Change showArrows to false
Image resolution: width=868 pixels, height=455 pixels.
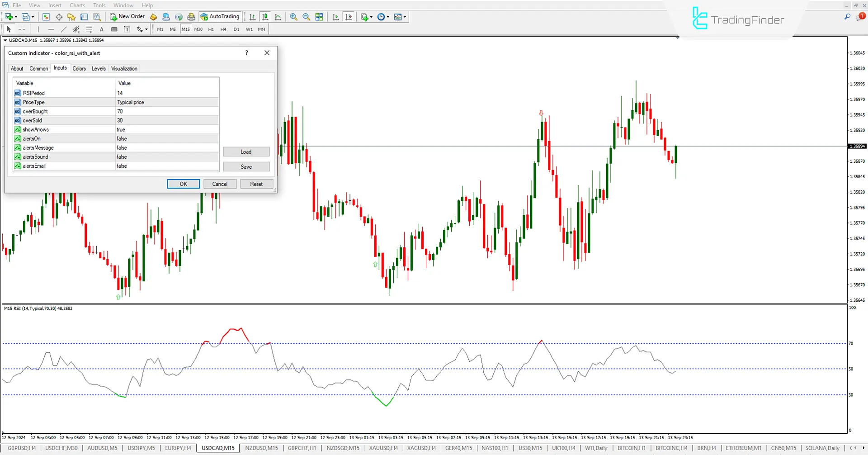click(x=167, y=129)
